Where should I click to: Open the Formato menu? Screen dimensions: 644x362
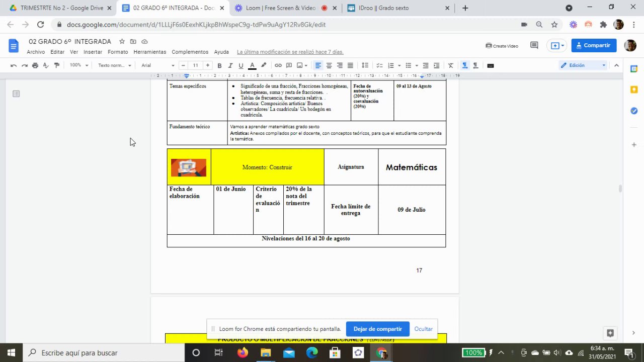[118, 52]
